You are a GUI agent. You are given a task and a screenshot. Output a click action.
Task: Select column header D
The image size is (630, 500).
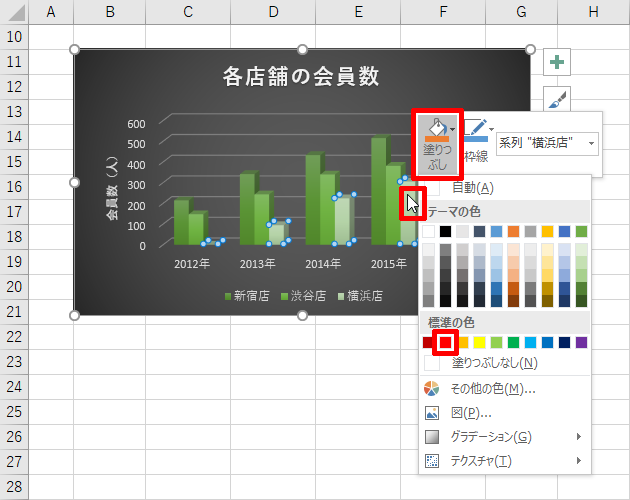point(273,12)
